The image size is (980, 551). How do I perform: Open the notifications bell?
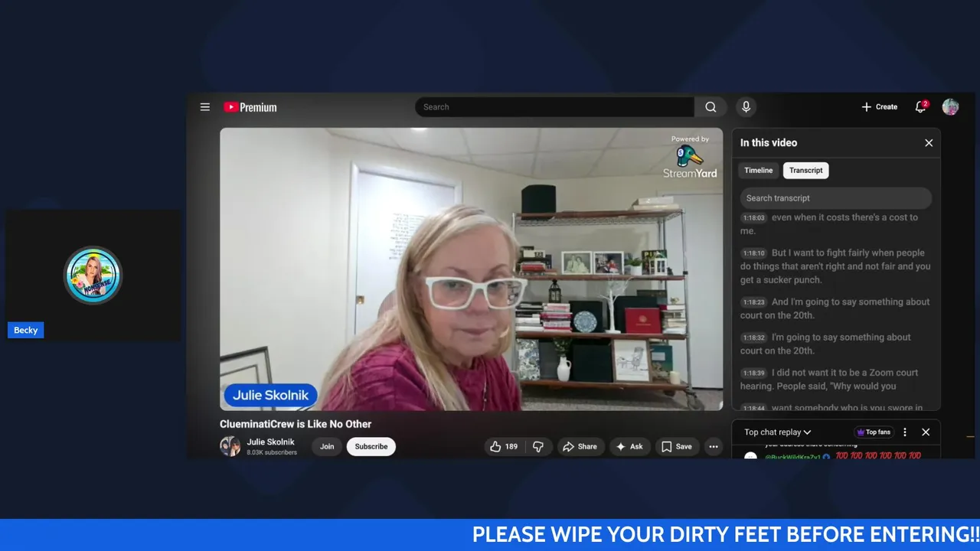920,107
